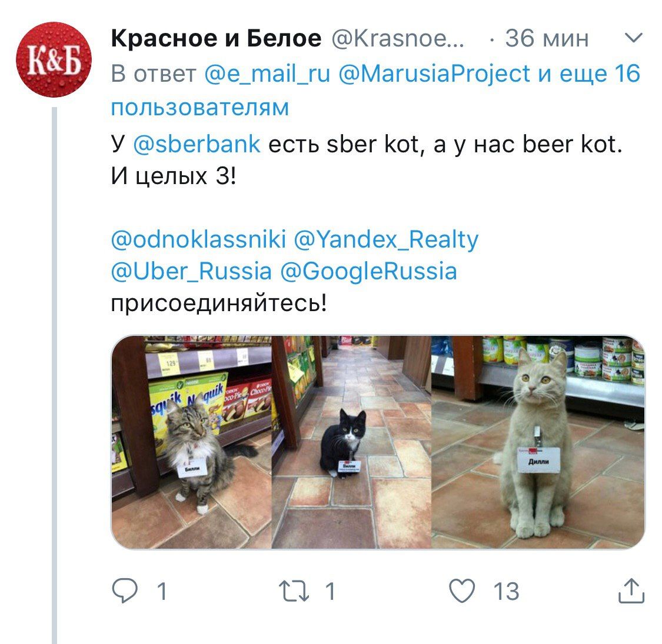Go to the @Uber_Russia profile
This screenshot has width=662, height=644.
[191, 271]
